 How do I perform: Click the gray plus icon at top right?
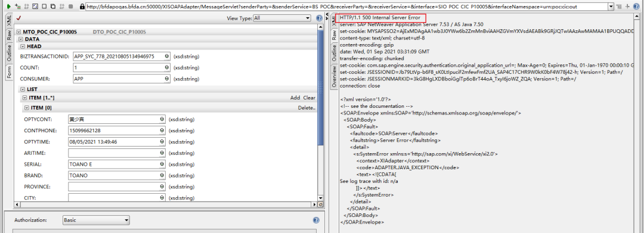click(x=627, y=7)
